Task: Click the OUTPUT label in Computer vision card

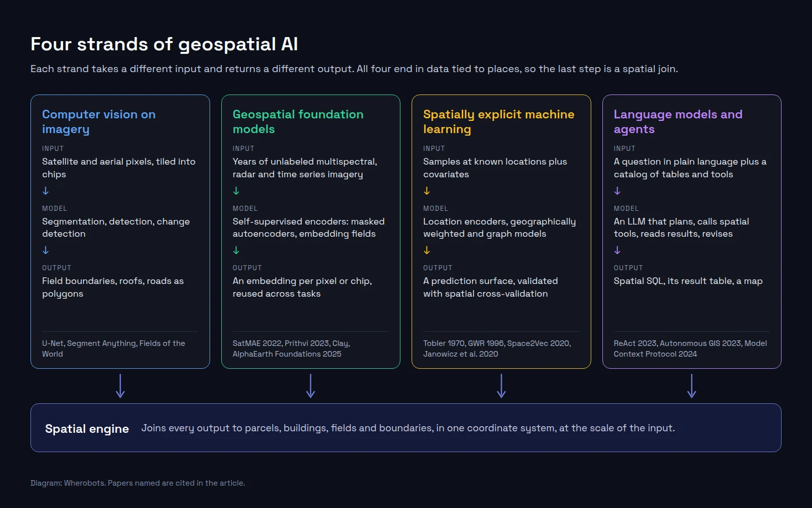Action: (56, 268)
